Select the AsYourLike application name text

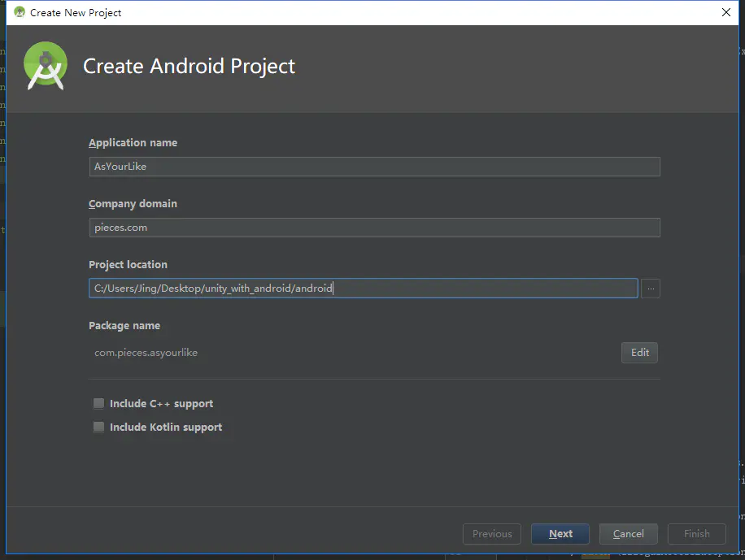[120, 167]
